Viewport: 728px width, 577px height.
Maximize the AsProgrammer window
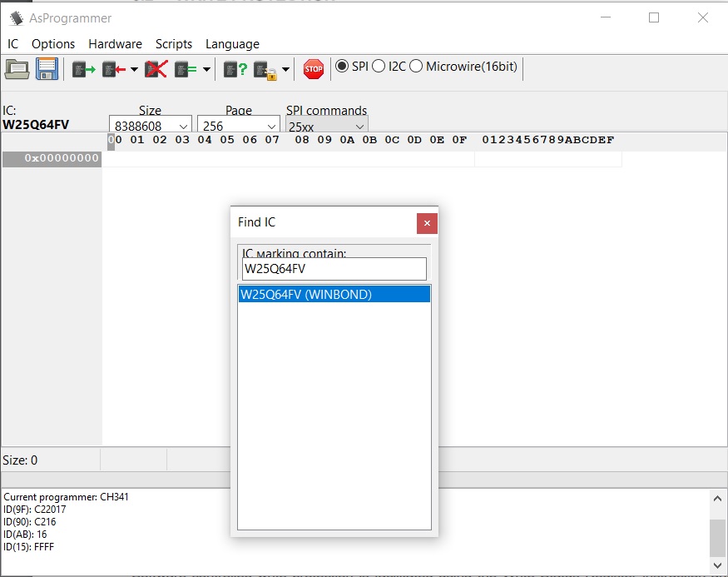654,17
